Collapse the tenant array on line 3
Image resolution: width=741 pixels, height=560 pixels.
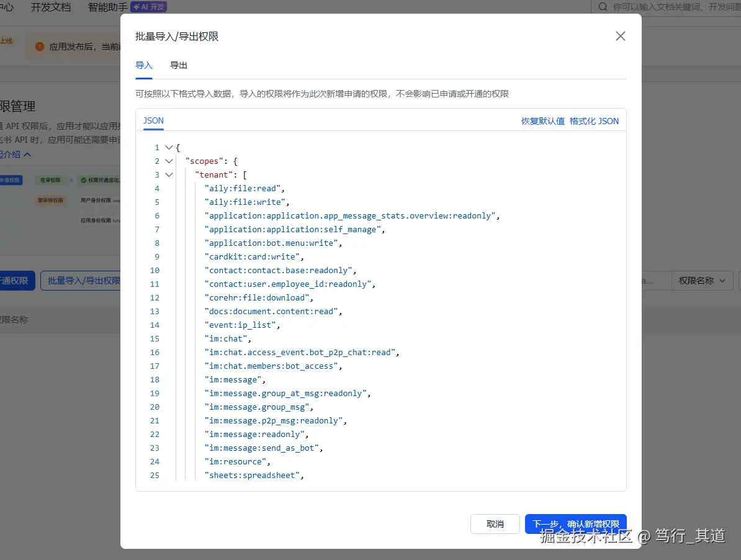[x=169, y=174]
